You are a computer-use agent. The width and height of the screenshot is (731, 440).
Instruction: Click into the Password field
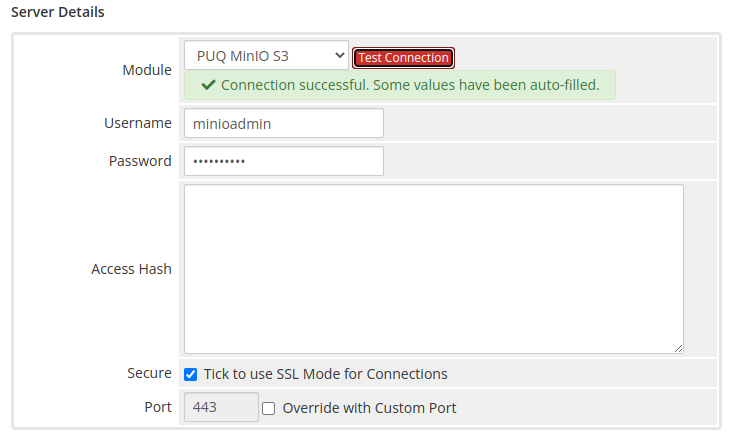(284, 161)
